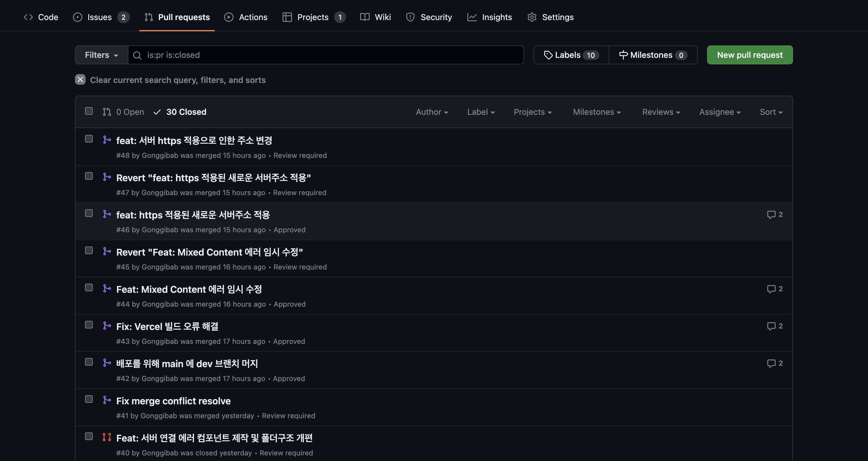This screenshot has width=868, height=461.
Task: Show the 30 Closed pull requests
Action: pyautogui.click(x=180, y=112)
